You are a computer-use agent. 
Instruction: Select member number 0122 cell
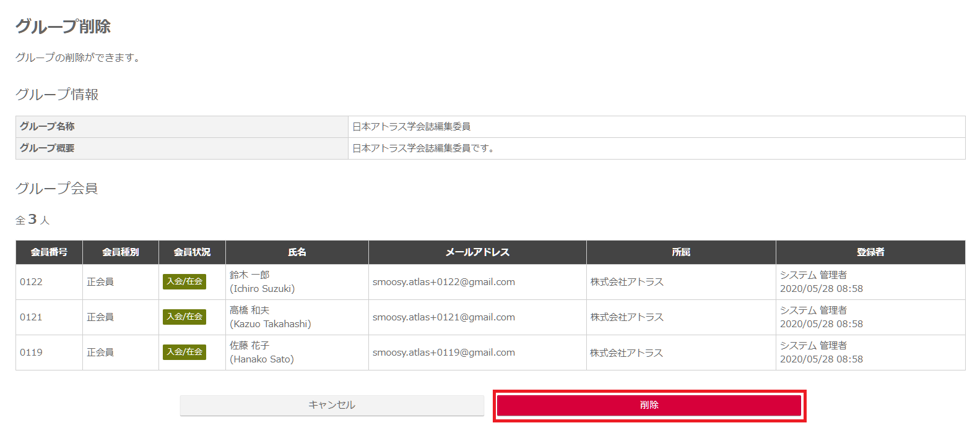tap(32, 282)
